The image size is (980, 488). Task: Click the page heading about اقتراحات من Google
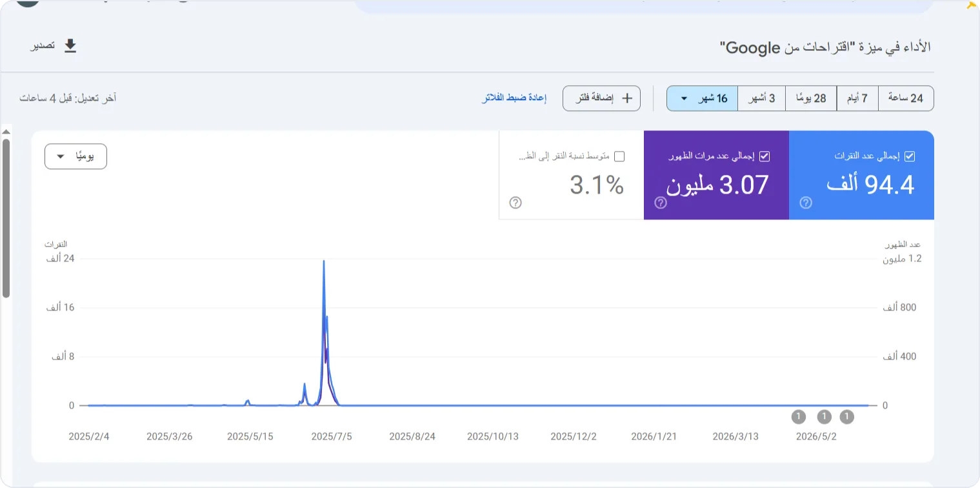tap(826, 47)
